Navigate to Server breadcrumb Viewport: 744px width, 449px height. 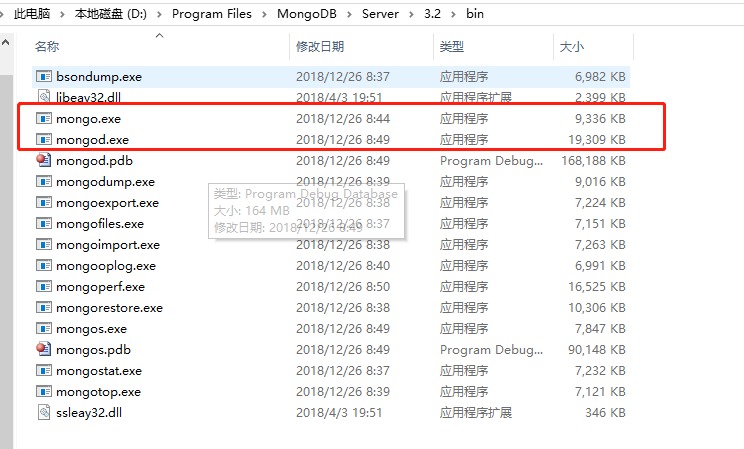tap(380, 14)
